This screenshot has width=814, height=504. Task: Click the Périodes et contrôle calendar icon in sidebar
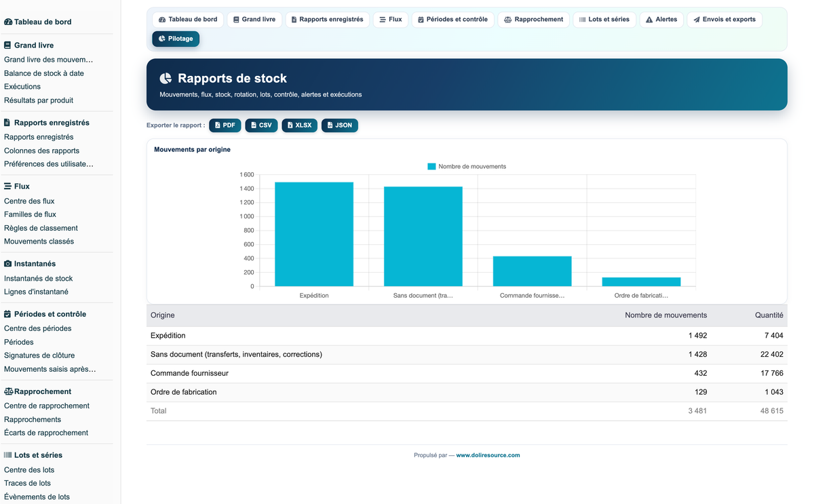7,314
